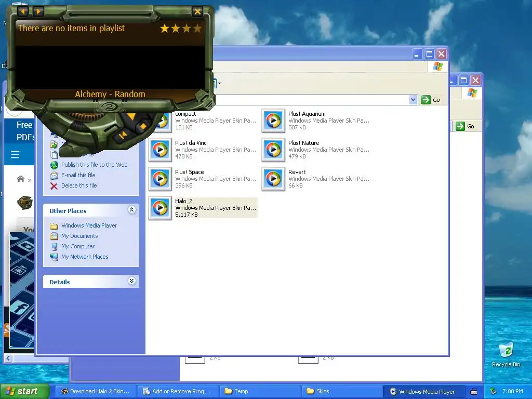
Task: Click 'E-mail this file' link
Action: tap(78, 175)
